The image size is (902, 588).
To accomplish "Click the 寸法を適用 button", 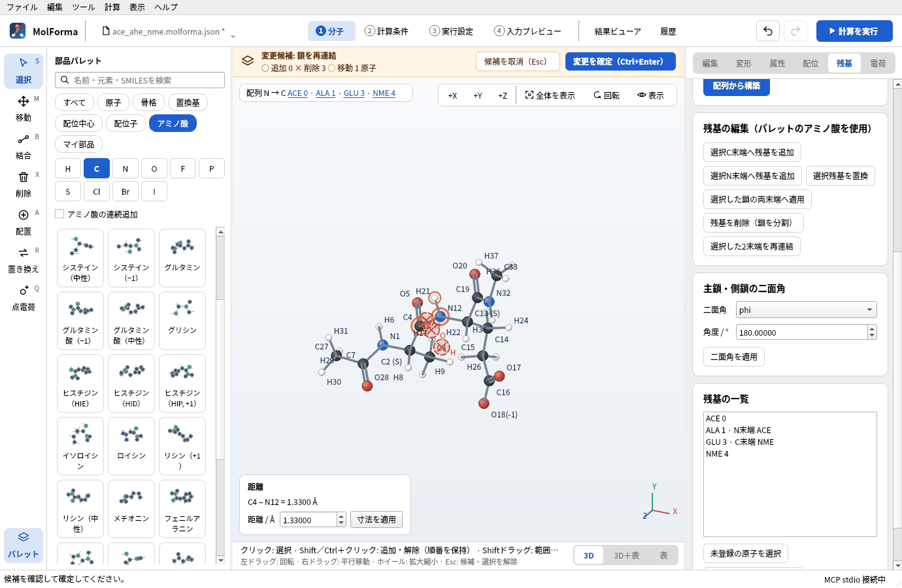I will coord(376,519).
